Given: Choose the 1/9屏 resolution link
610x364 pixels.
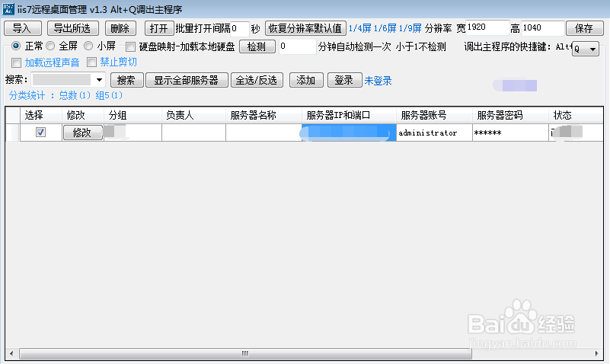Looking at the screenshot, I should coord(410,28).
